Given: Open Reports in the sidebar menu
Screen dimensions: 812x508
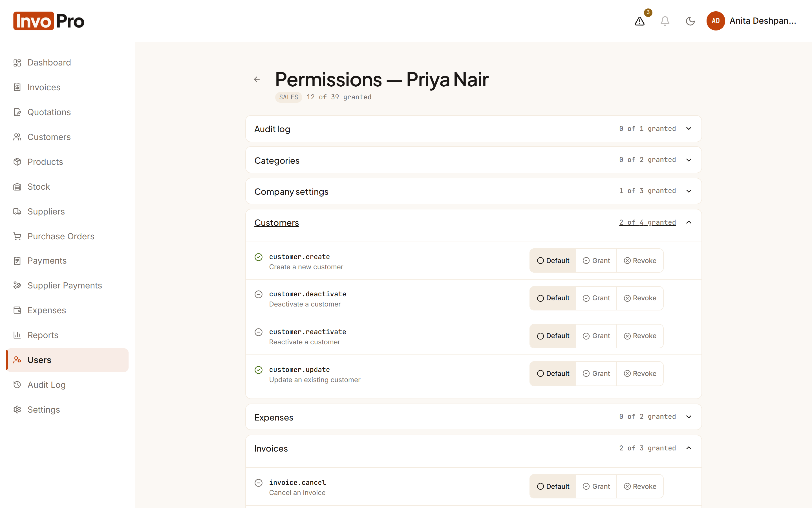Looking at the screenshot, I should click(x=67, y=335).
